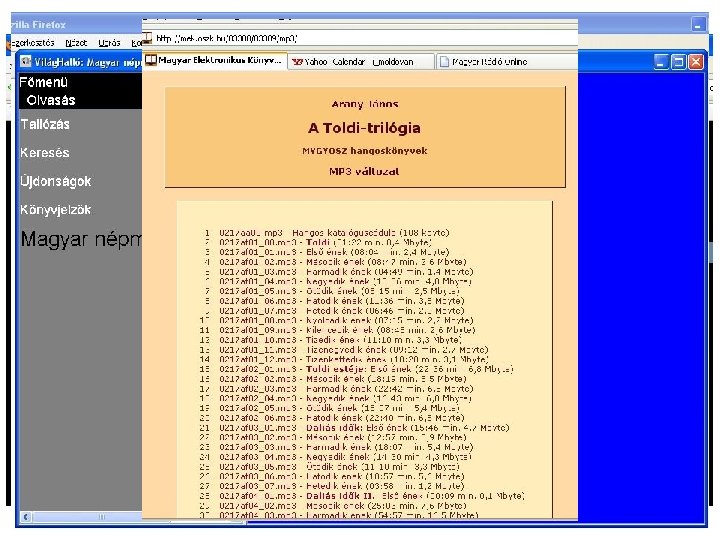Screen dimensions: 720x540
Task: Click the Magyar népm heading text
Action: 81,239
